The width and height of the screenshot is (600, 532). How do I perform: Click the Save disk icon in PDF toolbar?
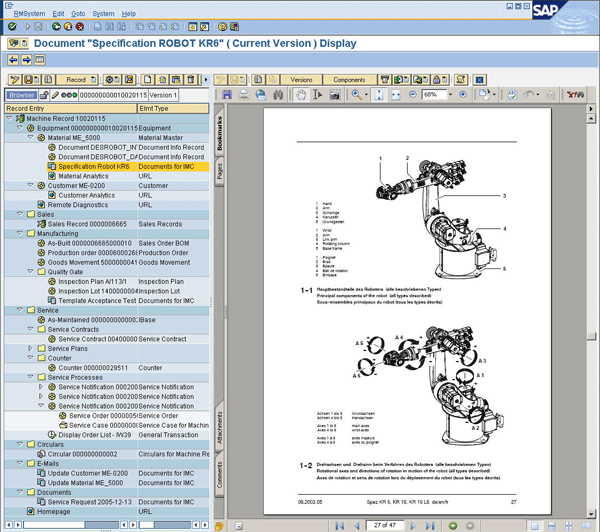pos(228,95)
